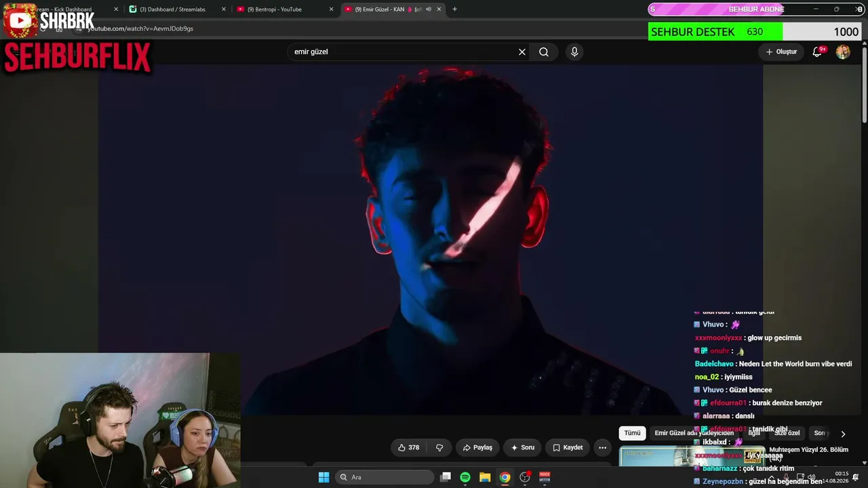Open YouTube notifications bell
The height and width of the screenshot is (488, 868).
point(817,52)
